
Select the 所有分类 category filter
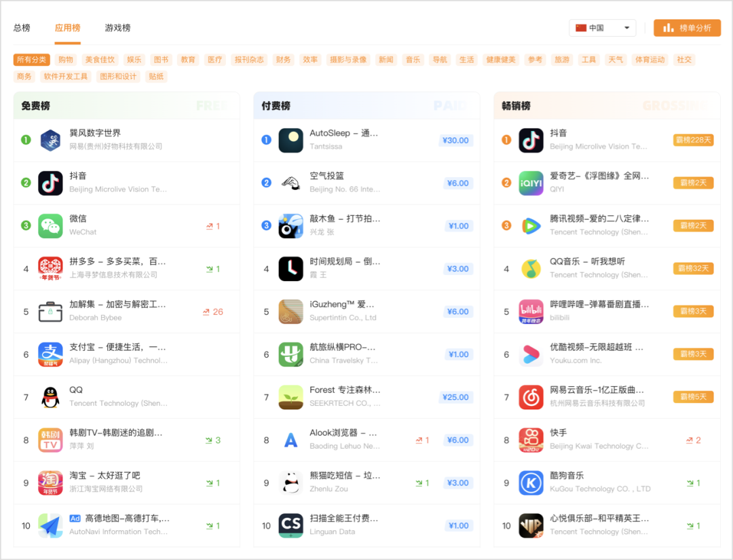coord(32,60)
